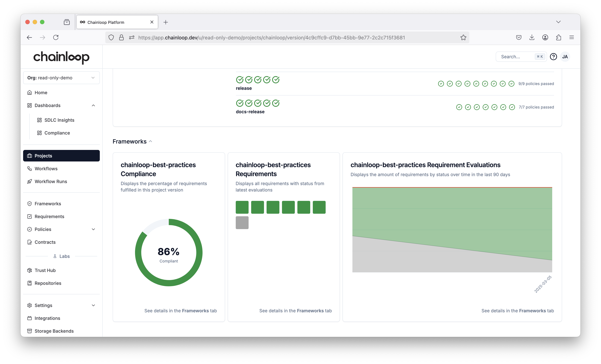
Task: Click the Home house icon
Action: coord(30,93)
